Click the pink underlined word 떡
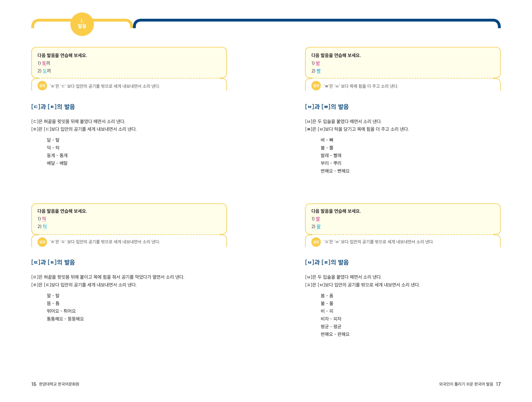 [44, 219]
